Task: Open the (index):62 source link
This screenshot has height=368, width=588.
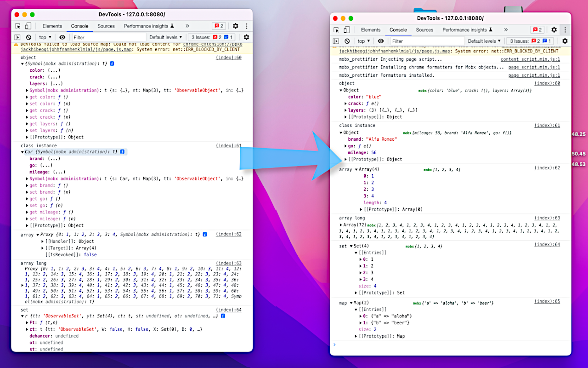Action: coord(228,234)
